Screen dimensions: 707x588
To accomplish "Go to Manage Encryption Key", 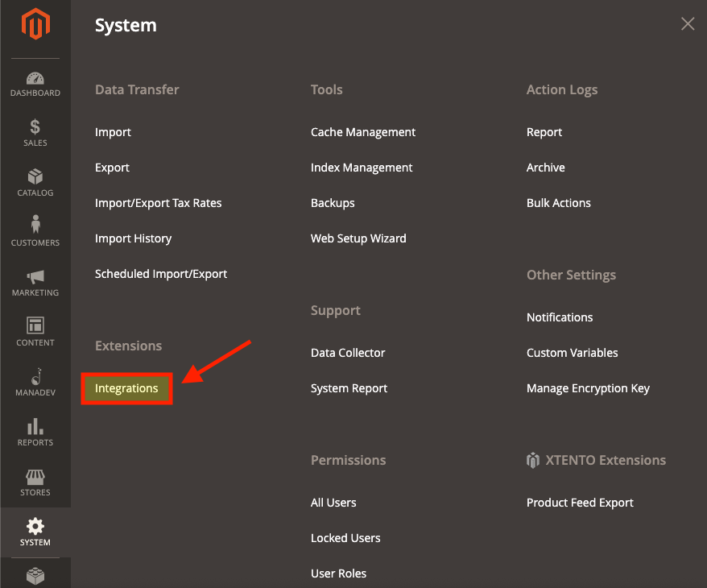I will (x=588, y=388).
